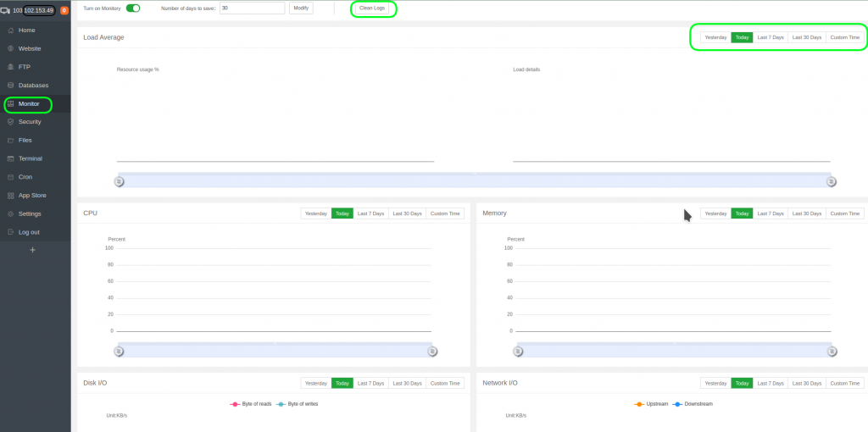This screenshot has height=432, width=868.
Task: Toggle Byte of reads legend series
Action: 251,404
